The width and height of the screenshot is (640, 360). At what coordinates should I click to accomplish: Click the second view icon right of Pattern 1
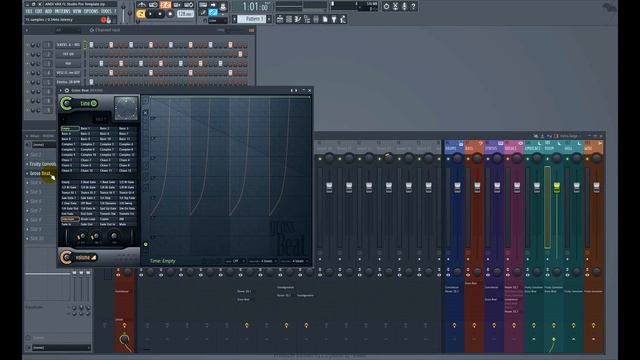[289, 19]
